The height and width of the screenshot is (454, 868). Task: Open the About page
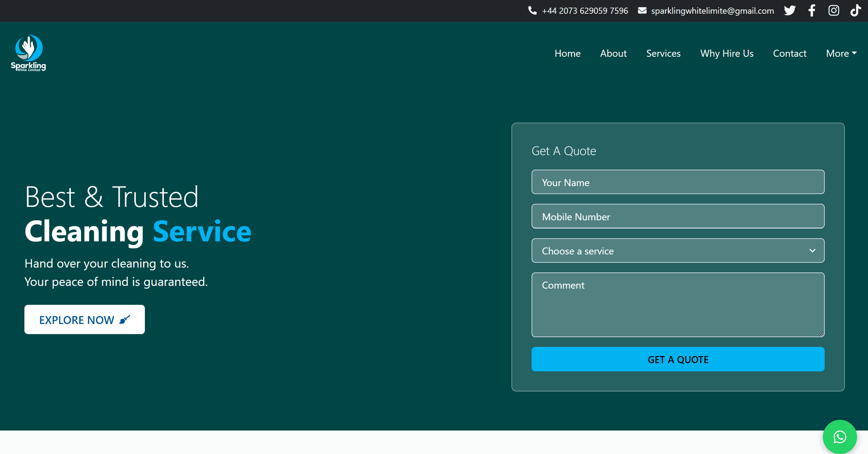[x=613, y=53]
